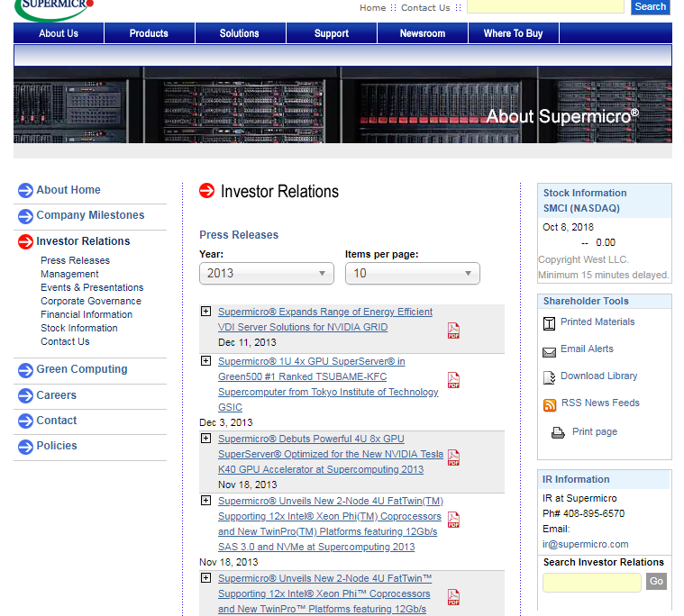Click the Company Milestones arrow icon
Image resolution: width=684 pixels, height=616 pixels.
tap(25, 216)
